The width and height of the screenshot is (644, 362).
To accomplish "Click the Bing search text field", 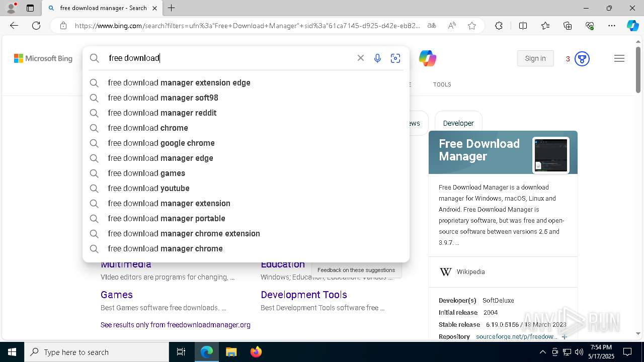I will [229, 58].
